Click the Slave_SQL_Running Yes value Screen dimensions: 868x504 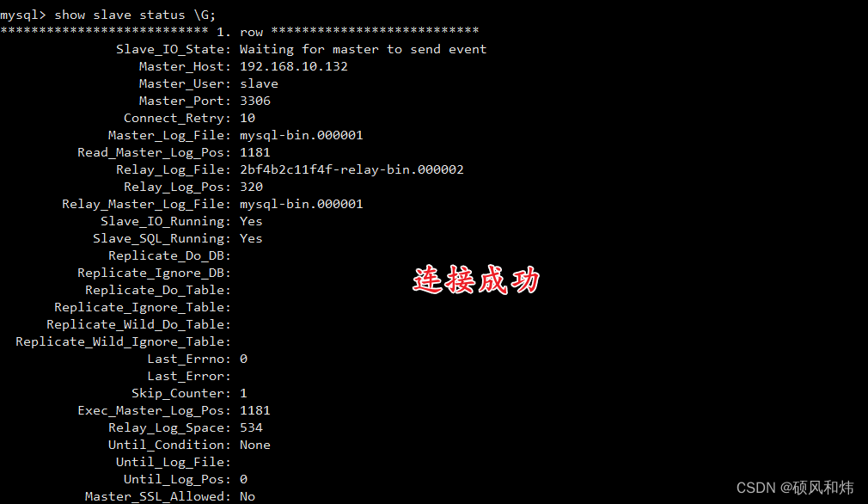(x=251, y=238)
